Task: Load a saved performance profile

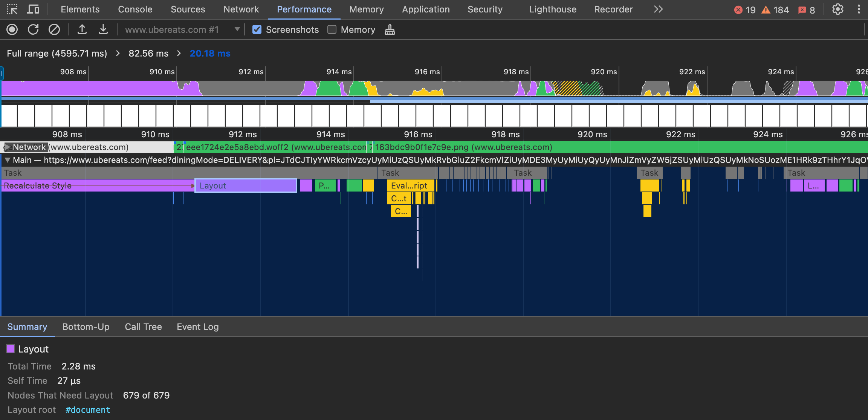Action: tap(82, 29)
